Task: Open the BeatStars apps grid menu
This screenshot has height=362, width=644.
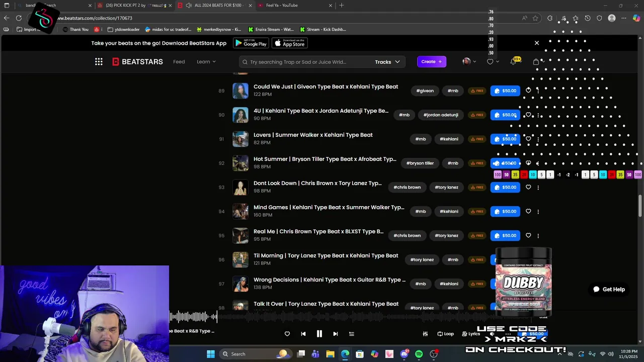Action: coord(99,61)
